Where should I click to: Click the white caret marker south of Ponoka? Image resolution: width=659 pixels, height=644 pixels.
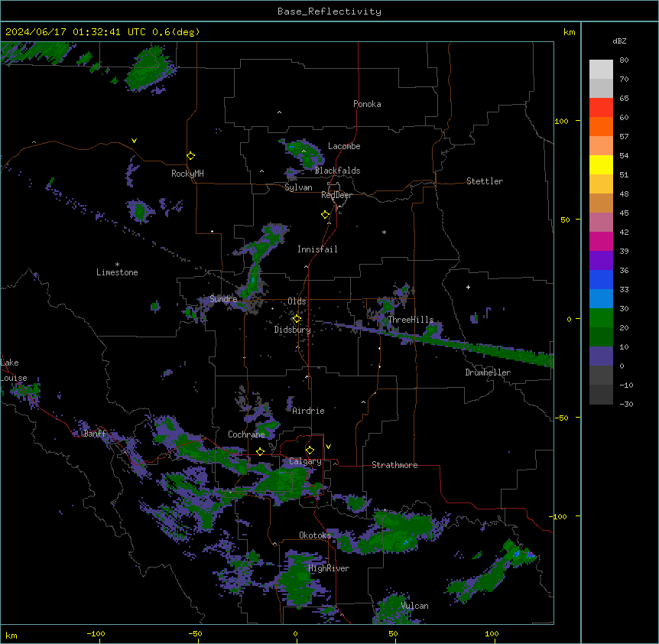(279, 112)
